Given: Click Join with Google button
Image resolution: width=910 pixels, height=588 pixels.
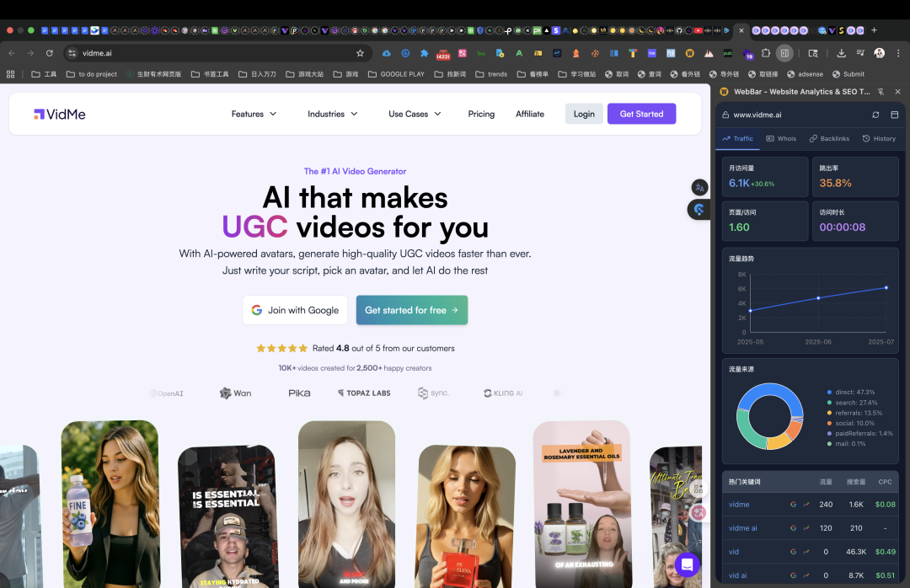Looking at the screenshot, I should point(295,310).
